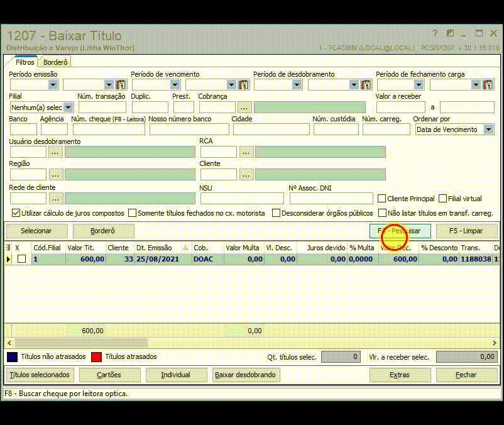Click F5 - Limpar button

(466, 231)
